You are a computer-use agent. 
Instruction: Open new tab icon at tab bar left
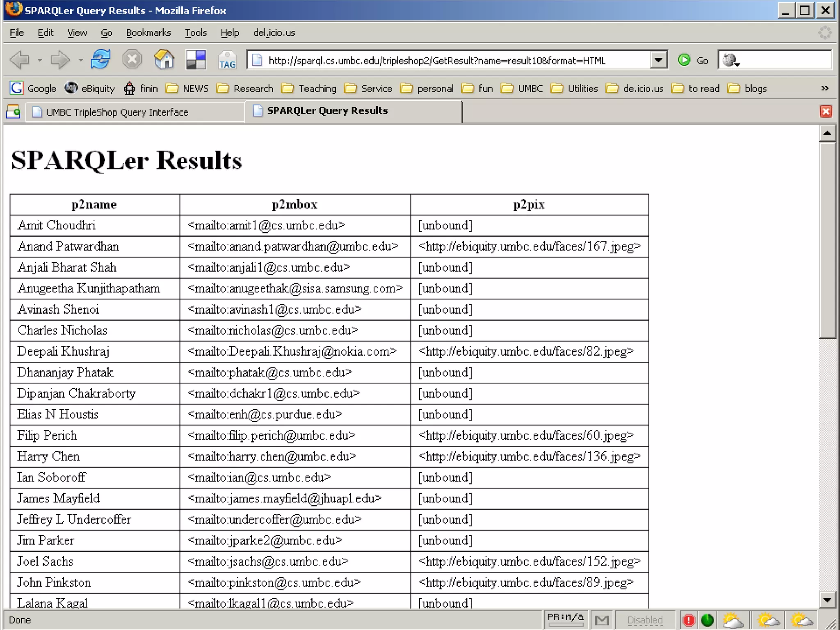pyautogui.click(x=13, y=112)
